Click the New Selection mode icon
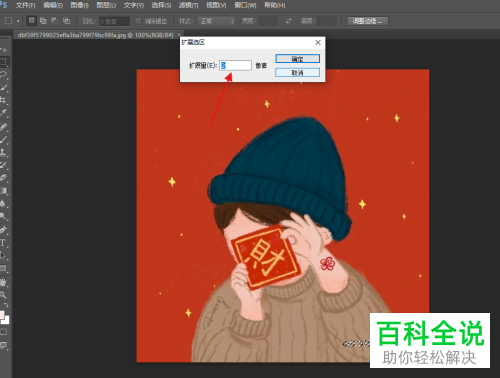Screen dimensions: 500x378 (x=31, y=21)
